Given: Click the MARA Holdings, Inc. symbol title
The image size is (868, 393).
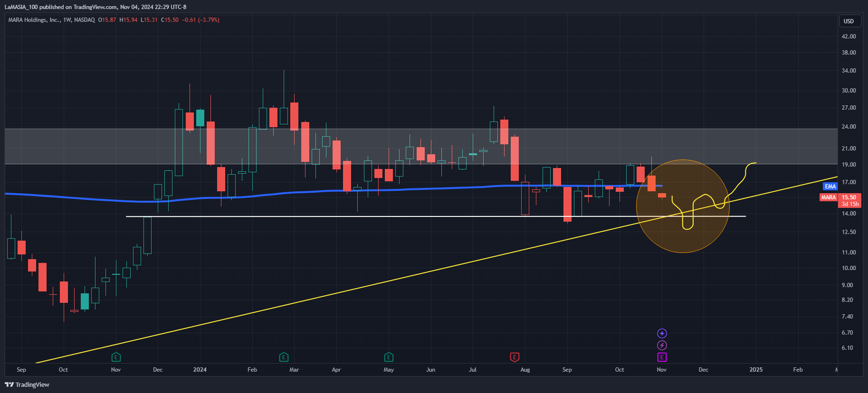Looking at the screenshot, I should coord(34,20).
